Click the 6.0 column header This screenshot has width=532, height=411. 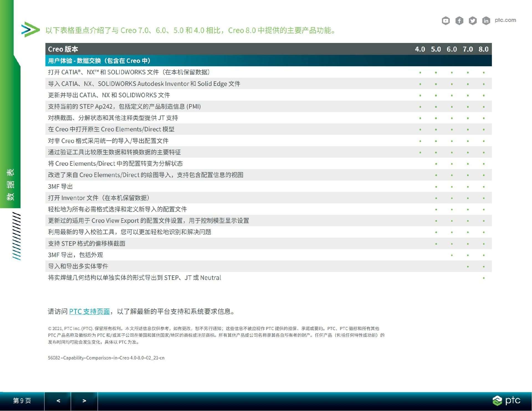(x=452, y=49)
